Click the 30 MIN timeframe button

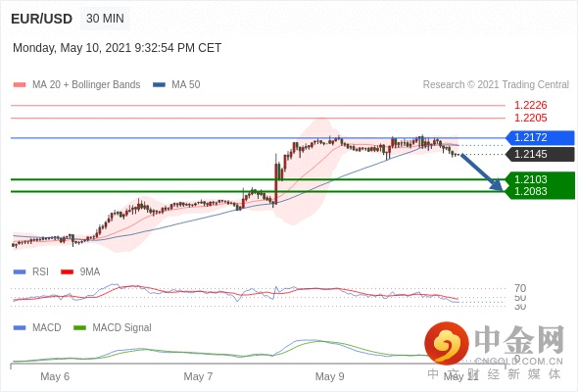[x=105, y=19]
